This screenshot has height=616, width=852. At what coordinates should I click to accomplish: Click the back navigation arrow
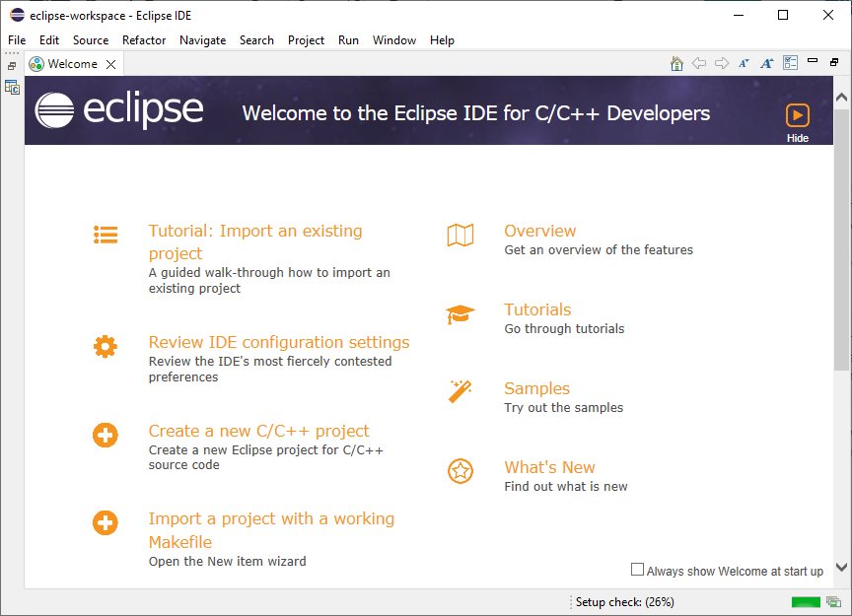700,62
